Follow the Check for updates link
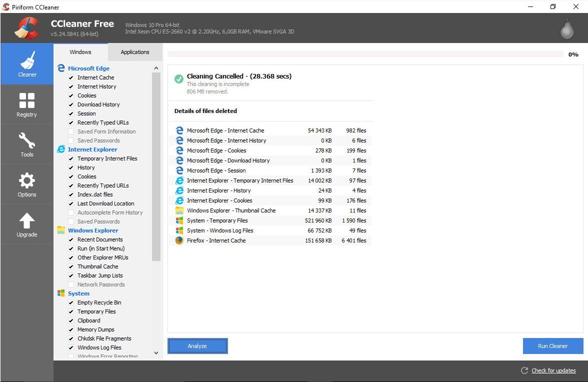Image resolution: width=588 pixels, height=382 pixels. click(553, 370)
